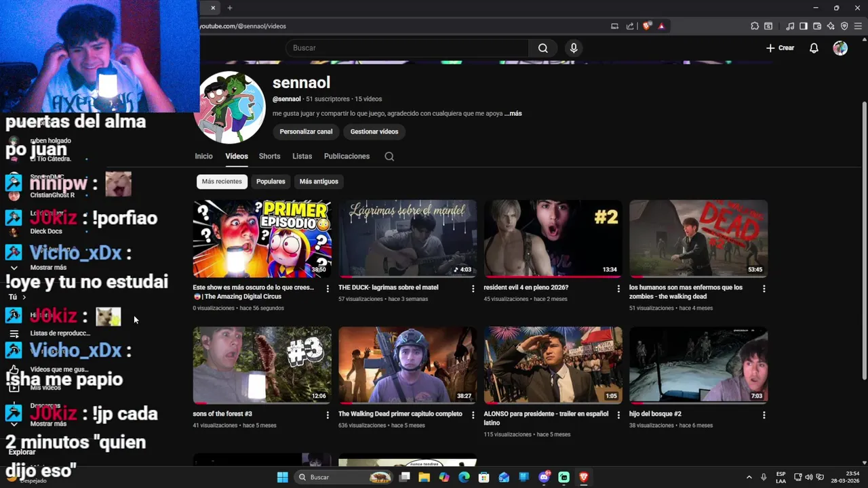Open Microsoft Edge from the taskbar

[464, 477]
